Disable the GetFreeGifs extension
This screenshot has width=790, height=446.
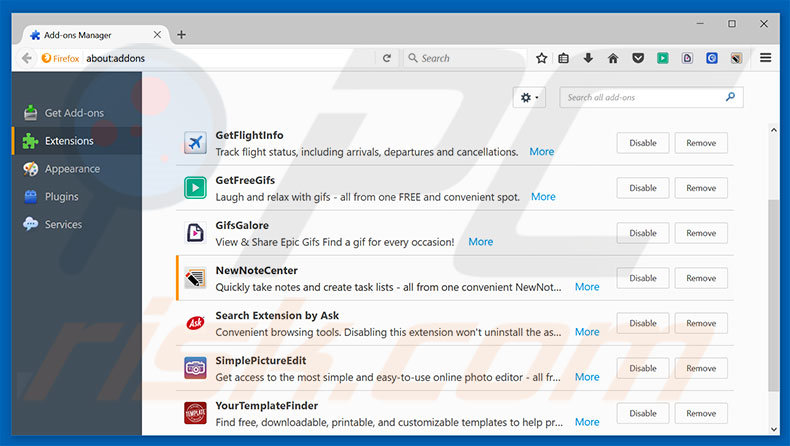tap(643, 188)
